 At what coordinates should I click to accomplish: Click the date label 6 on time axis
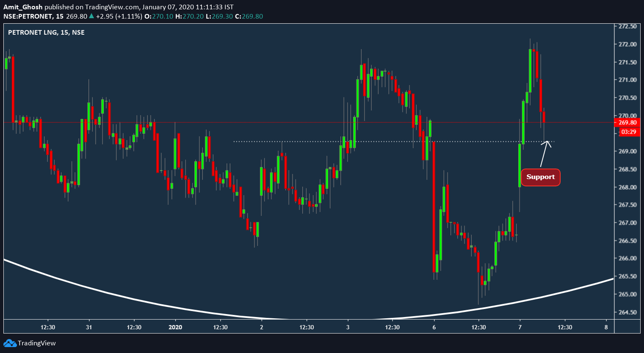click(x=434, y=327)
